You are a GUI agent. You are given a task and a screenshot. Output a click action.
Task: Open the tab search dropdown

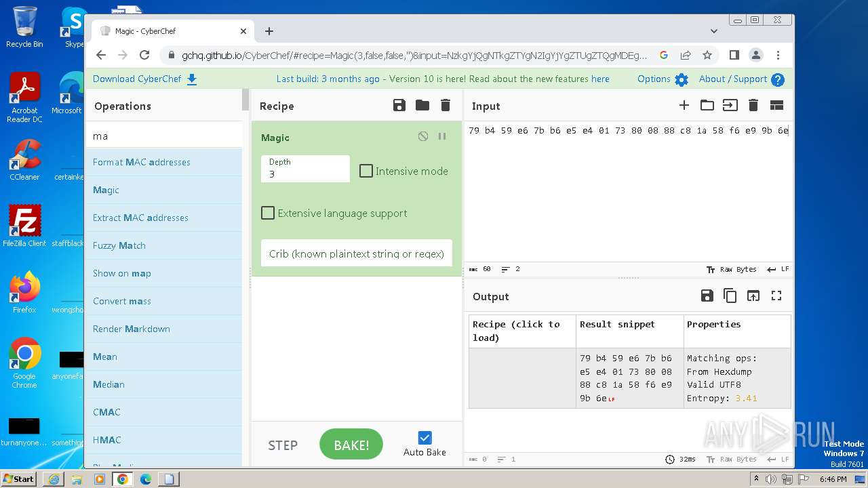(x=713, y=31)
